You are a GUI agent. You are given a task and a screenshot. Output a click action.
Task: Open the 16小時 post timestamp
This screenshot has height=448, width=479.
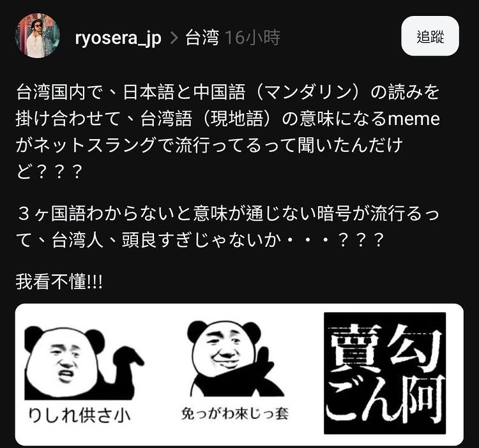coord(253,38)
